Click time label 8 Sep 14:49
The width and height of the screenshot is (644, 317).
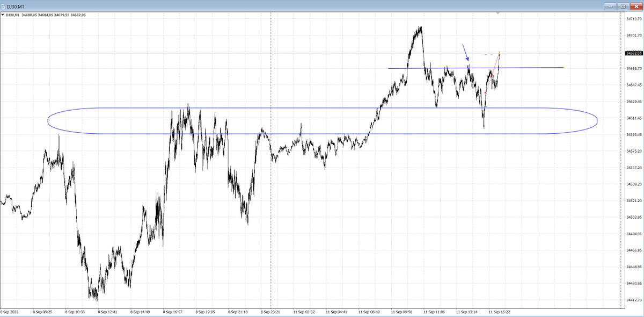(140, 311)
